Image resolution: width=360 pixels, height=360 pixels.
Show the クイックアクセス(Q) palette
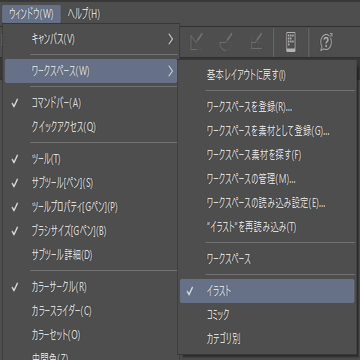point(91,127)
